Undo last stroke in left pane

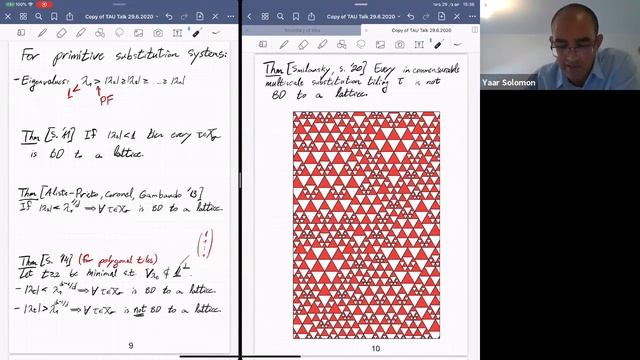(169, 17)
